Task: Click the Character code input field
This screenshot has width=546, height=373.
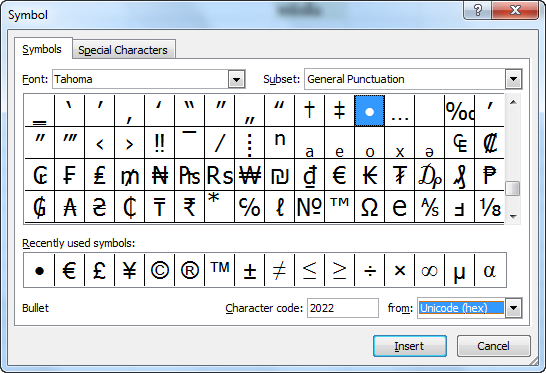Action: tap(343, 308)
